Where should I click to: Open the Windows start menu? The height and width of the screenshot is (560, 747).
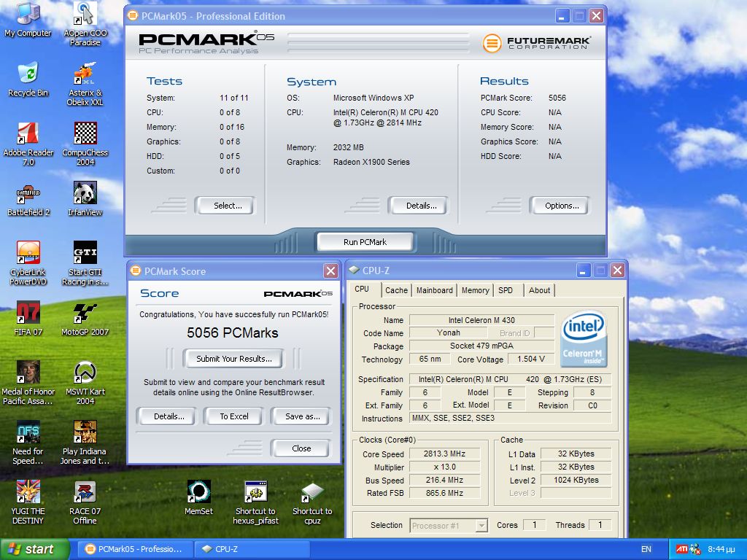[x=34, y=549]
